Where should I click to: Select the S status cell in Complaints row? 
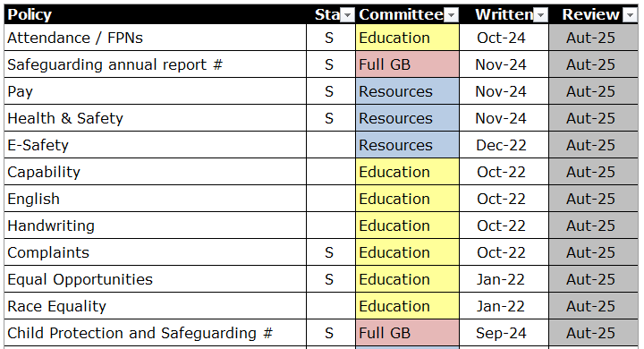(331, 252)
